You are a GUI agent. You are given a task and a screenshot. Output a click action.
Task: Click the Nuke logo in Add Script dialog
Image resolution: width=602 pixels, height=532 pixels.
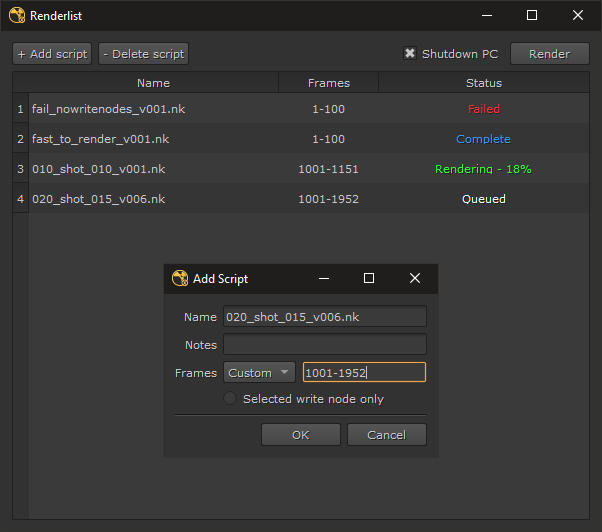[180, 279]
